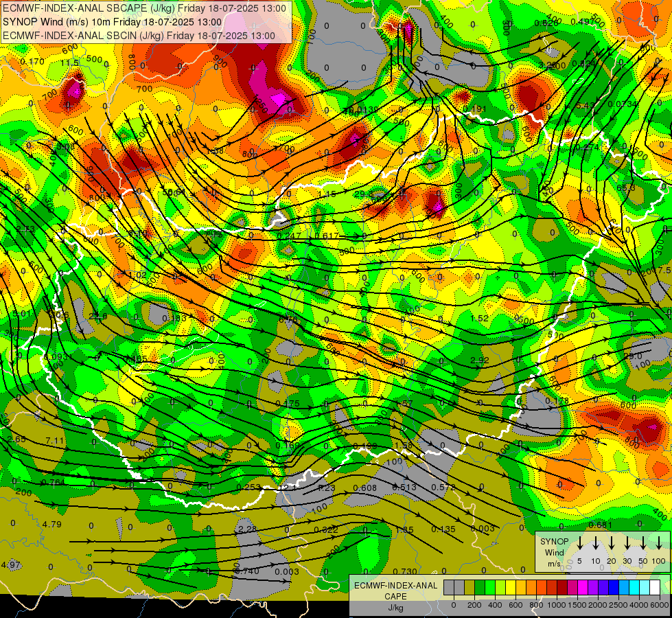Click the 'SBCAPE (J/kg)' header line
Viewport: 672px width, 618px height.
click(x=144, y=8)
